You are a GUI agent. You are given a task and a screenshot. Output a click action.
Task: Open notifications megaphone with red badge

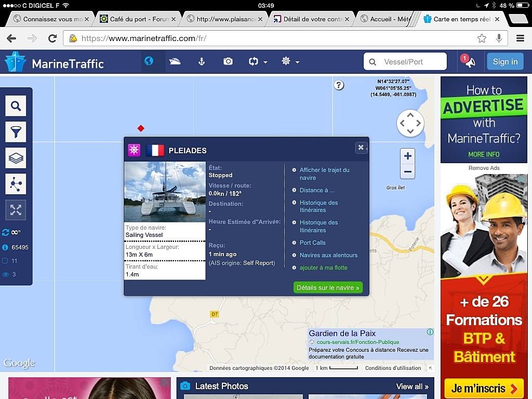[468, 61]
